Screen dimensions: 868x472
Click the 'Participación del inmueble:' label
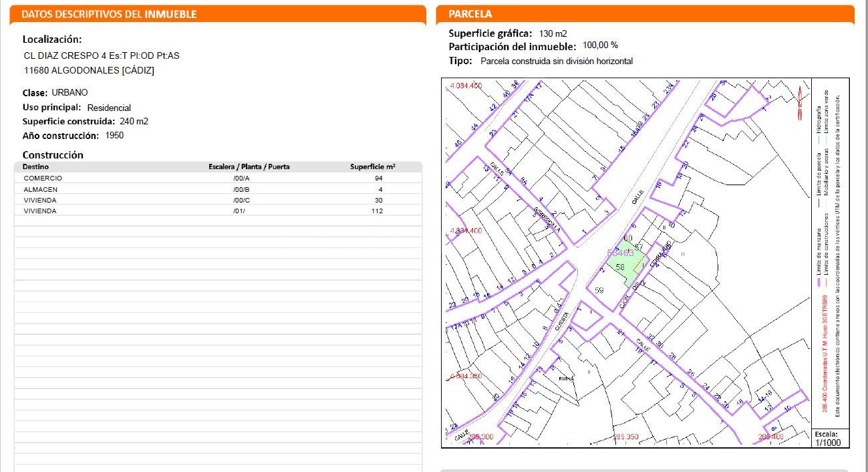(513, 47)
